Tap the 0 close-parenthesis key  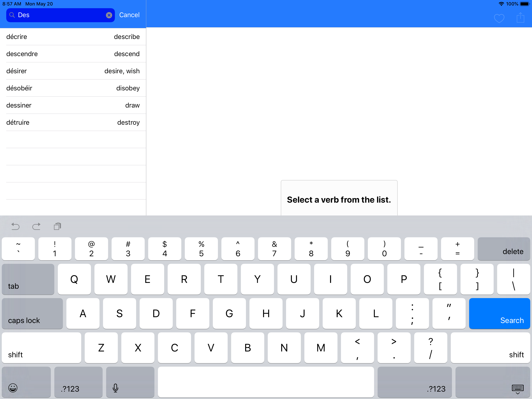pyautogui.click(x=384, y=249)
